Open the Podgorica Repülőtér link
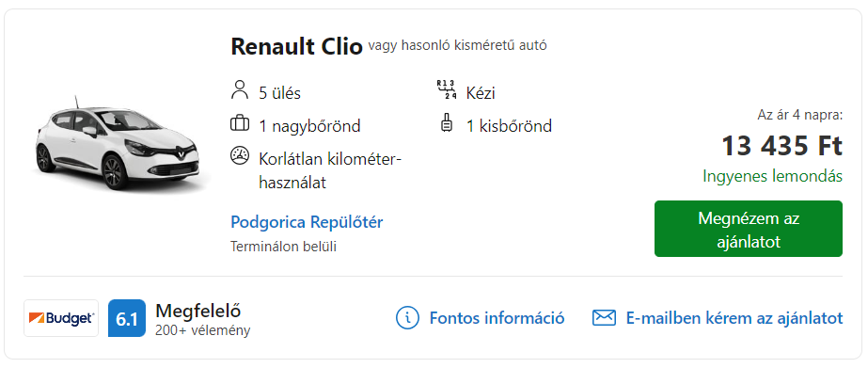Screen dimensions: 868x368 tap(307, 222)
